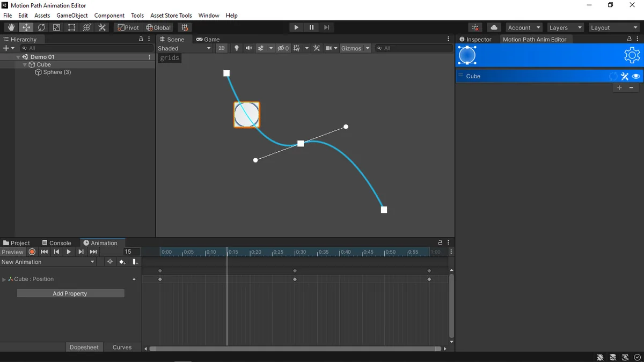
Task: Open custom editor tools with the wrench icon
Action: (x=102, y=27)
